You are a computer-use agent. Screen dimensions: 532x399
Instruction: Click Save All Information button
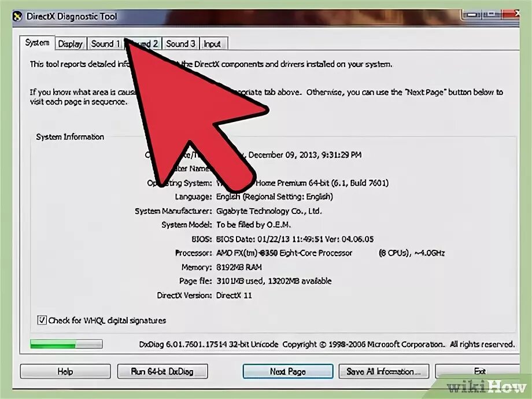pyautogui.click(x=384, y=371)
